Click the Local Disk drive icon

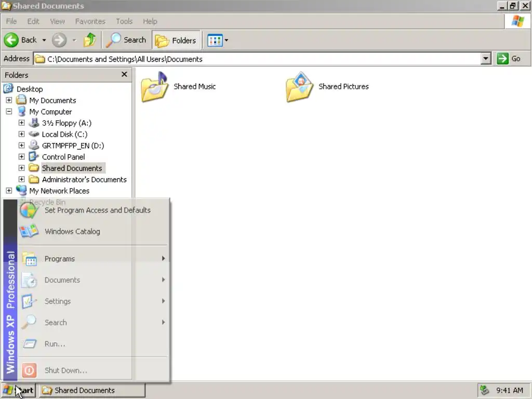pyautogui.click(x=34, y=134)
